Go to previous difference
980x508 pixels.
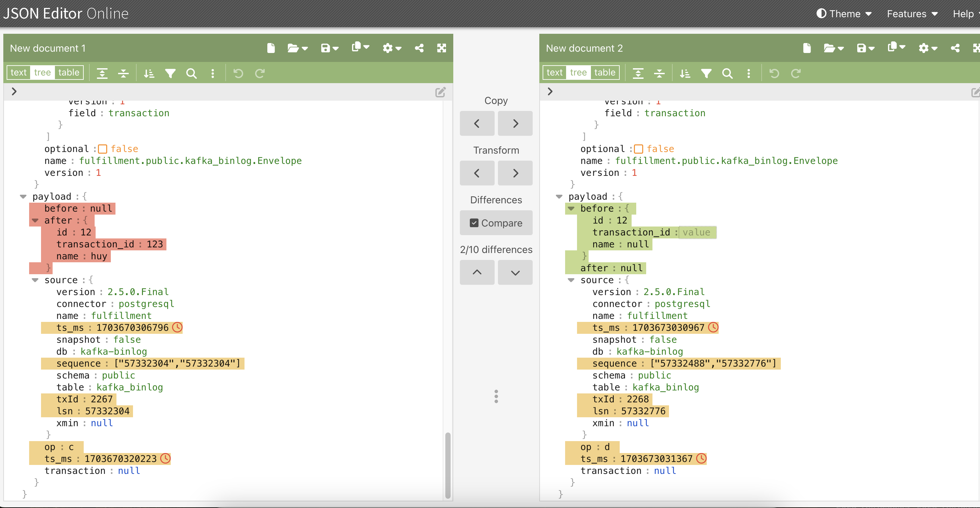(x=477, y=272)
